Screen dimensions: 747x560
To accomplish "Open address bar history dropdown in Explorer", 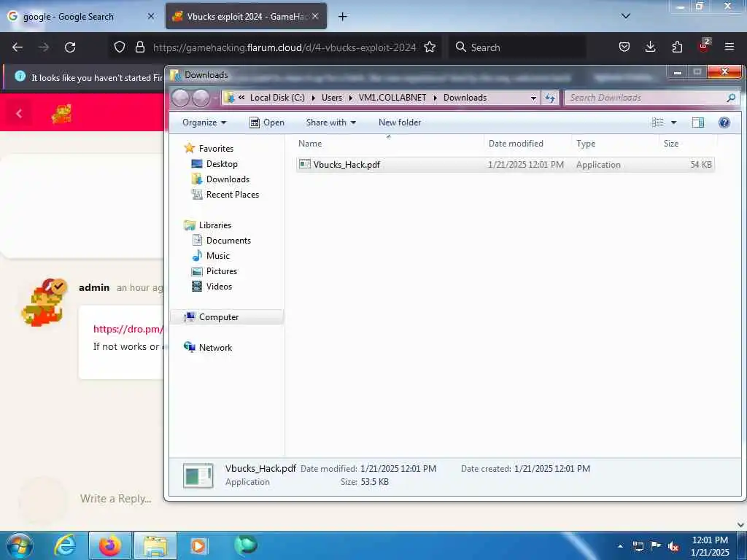I will click(x=533, y=98).
